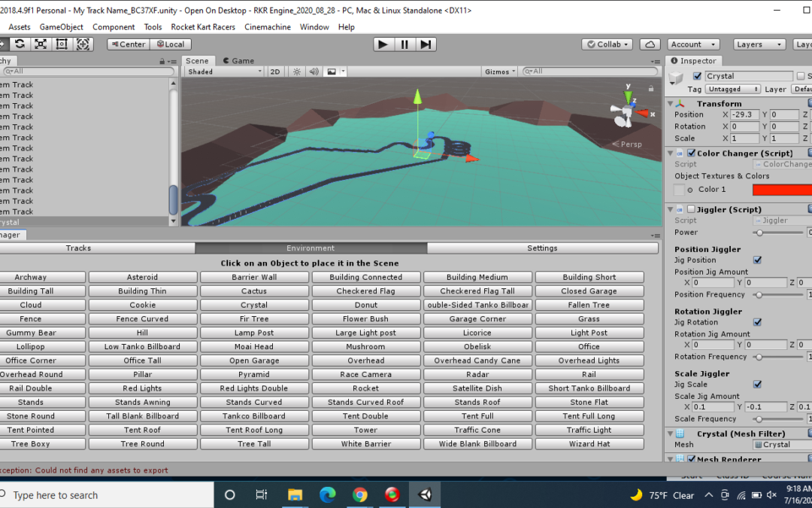Open the Collab dropdown
The width and height of the screenshot is (812, 508).
[x=607, y=44]
